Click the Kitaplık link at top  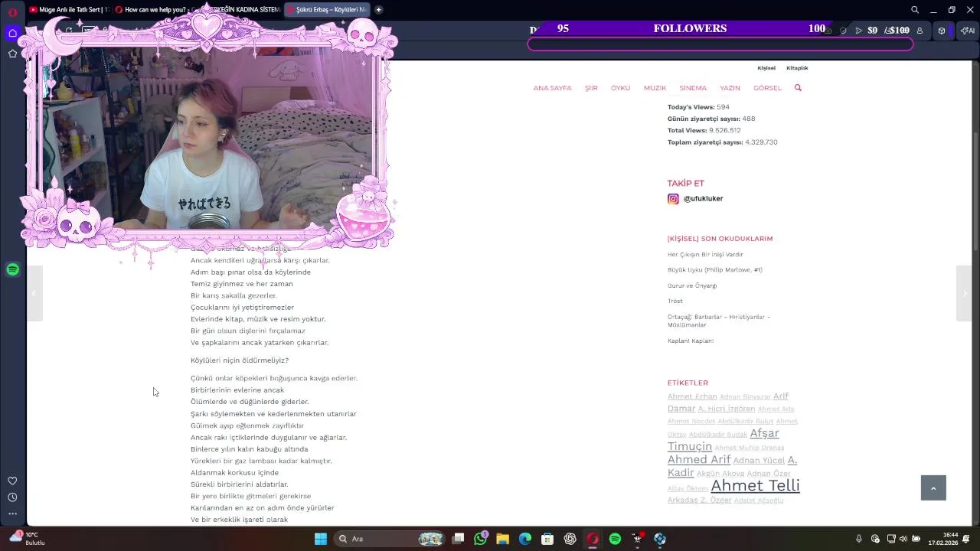797,68
